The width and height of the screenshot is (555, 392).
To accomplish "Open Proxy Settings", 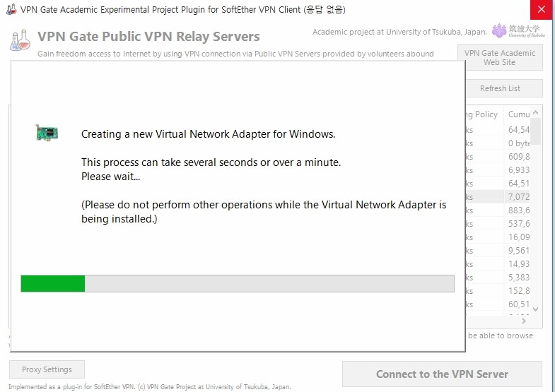I will coord(47,369).
